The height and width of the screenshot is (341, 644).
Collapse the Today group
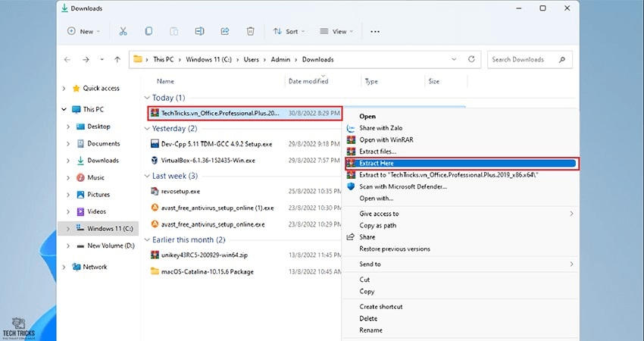[147, 98]
